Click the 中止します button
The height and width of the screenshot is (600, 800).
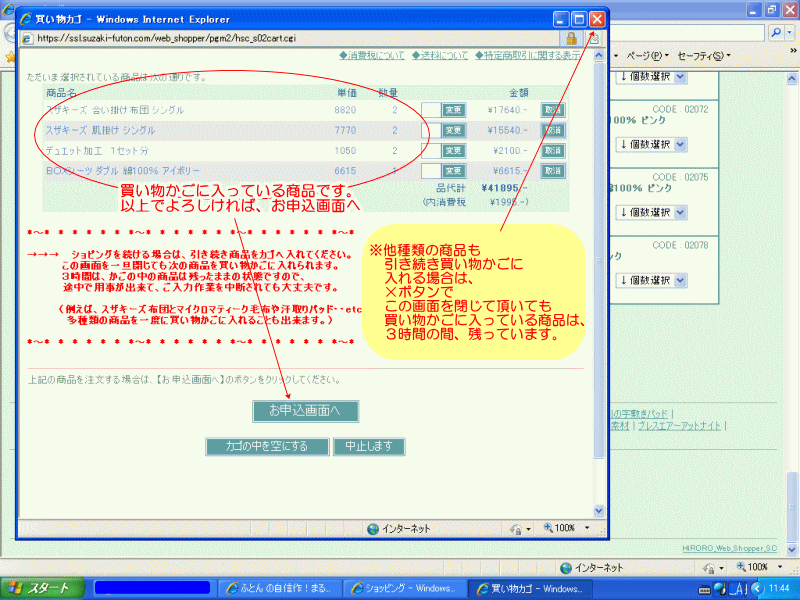click(x=369, y=446)
